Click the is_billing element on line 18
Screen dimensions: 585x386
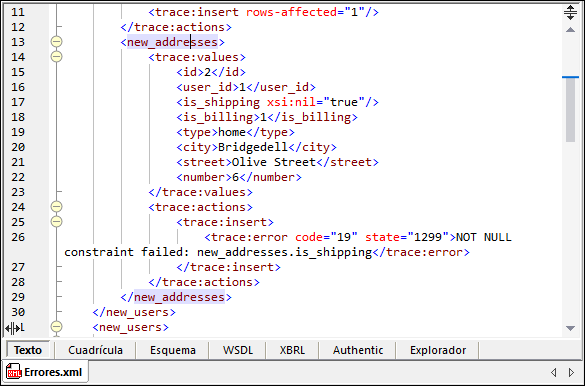[x=267, y=117]
